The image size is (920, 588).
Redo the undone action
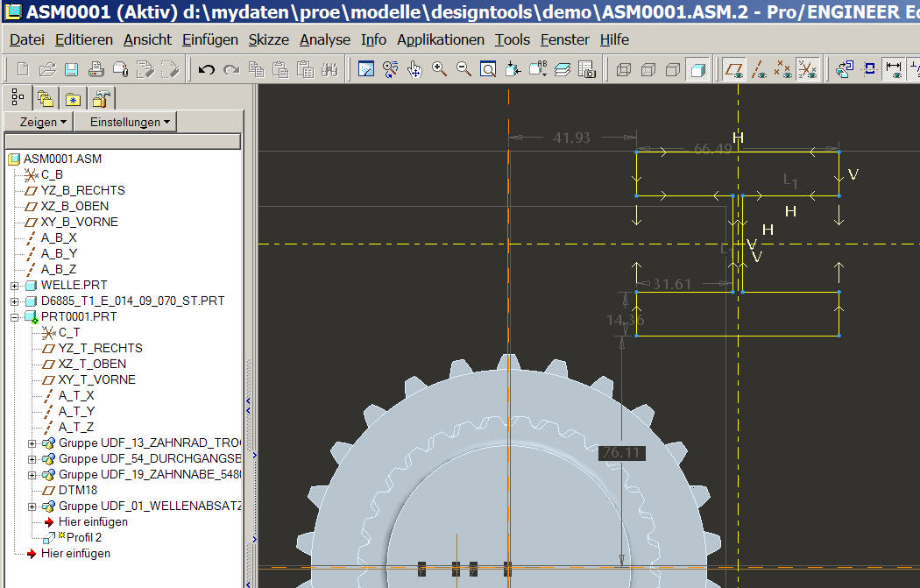click(231, 70)
